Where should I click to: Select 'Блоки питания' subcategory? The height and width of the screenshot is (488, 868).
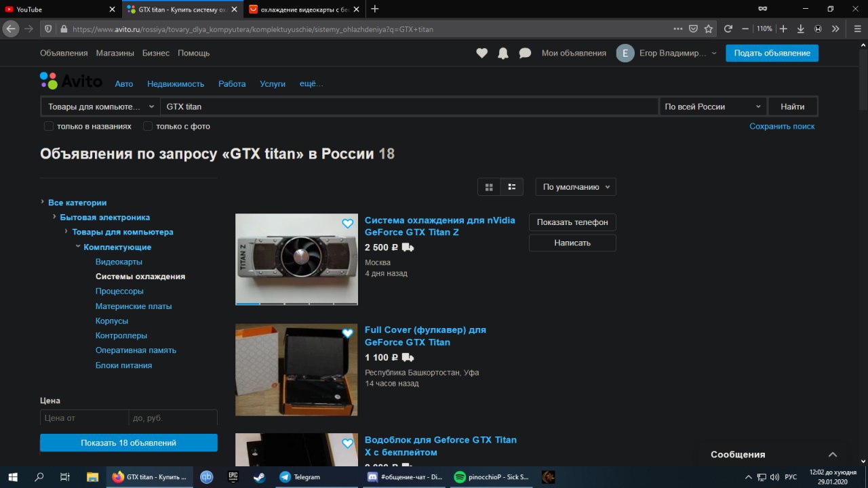click(x=123, y=365)
